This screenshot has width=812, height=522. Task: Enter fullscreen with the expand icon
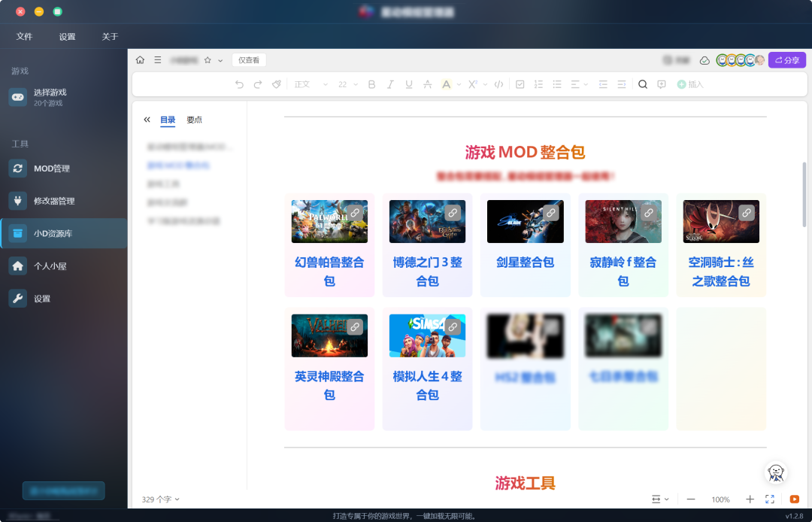coord(770,499)
